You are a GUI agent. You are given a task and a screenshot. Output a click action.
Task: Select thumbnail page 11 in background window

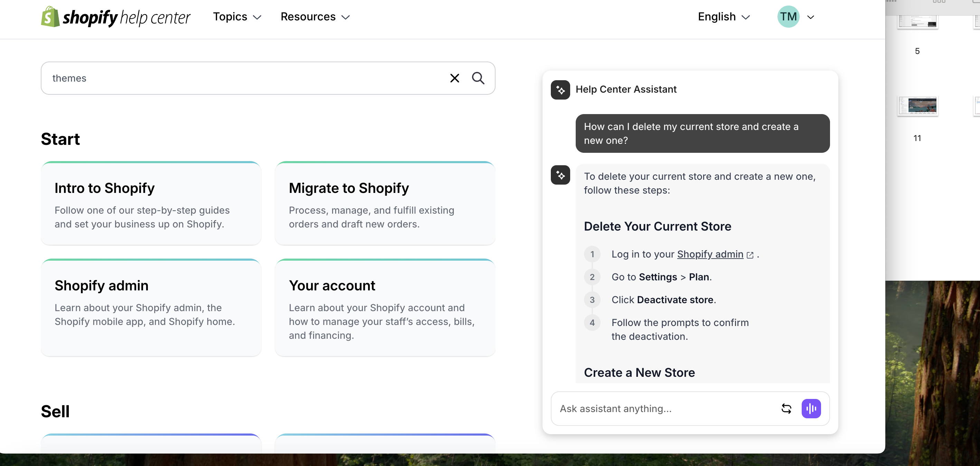(917, 105)
